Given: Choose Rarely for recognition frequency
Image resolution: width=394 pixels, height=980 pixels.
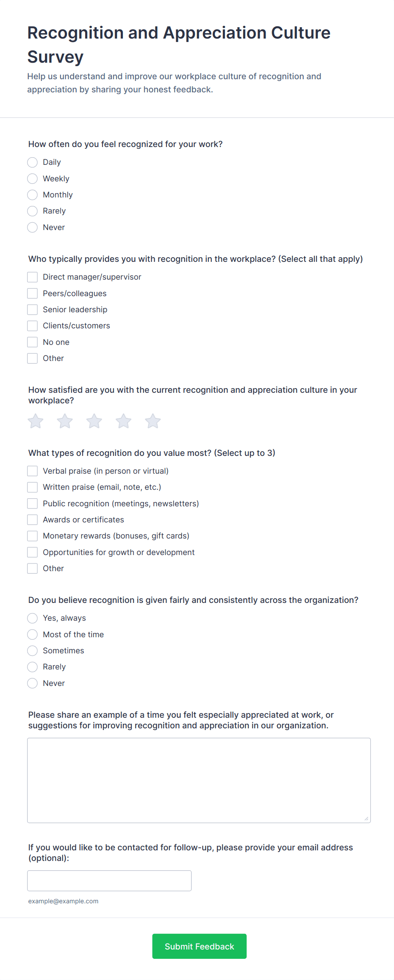Looking at the screenshot, I should [32, 211].
